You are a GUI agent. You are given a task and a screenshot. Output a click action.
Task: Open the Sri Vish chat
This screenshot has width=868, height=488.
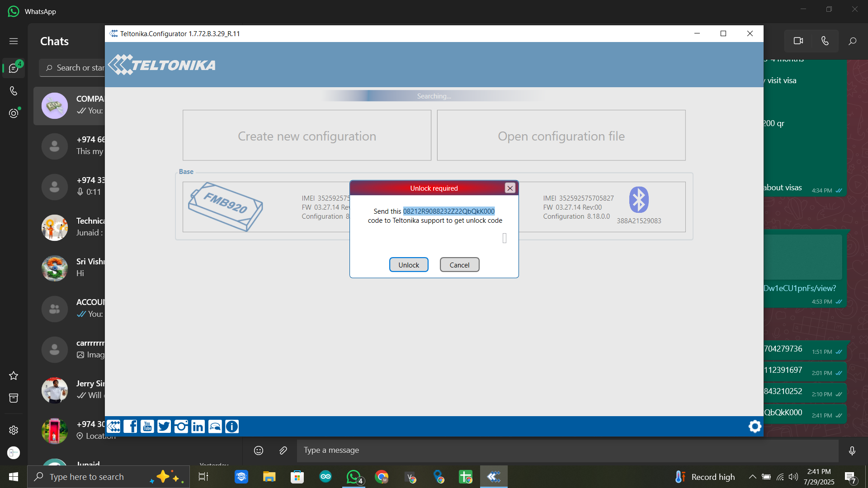pos(69,267)
